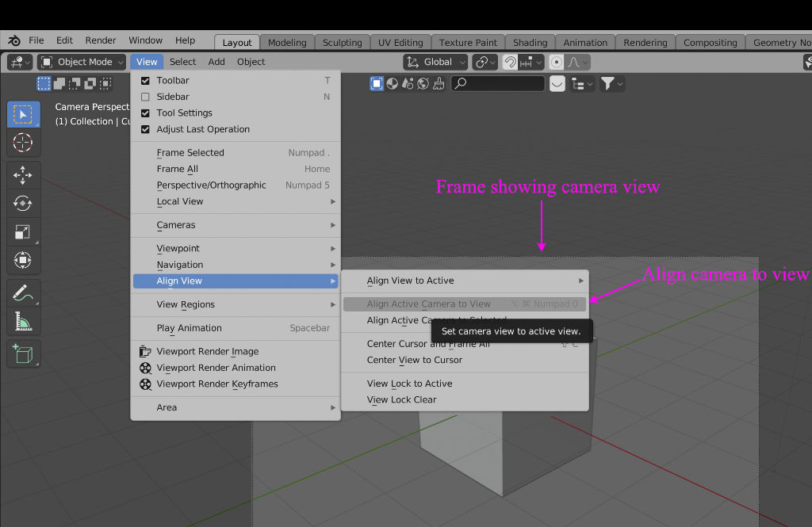The height and width of the screenshot is (527, 812).
Task: Uncheck the Toolbar checkbox in View menu
Action: pos(145,81)
